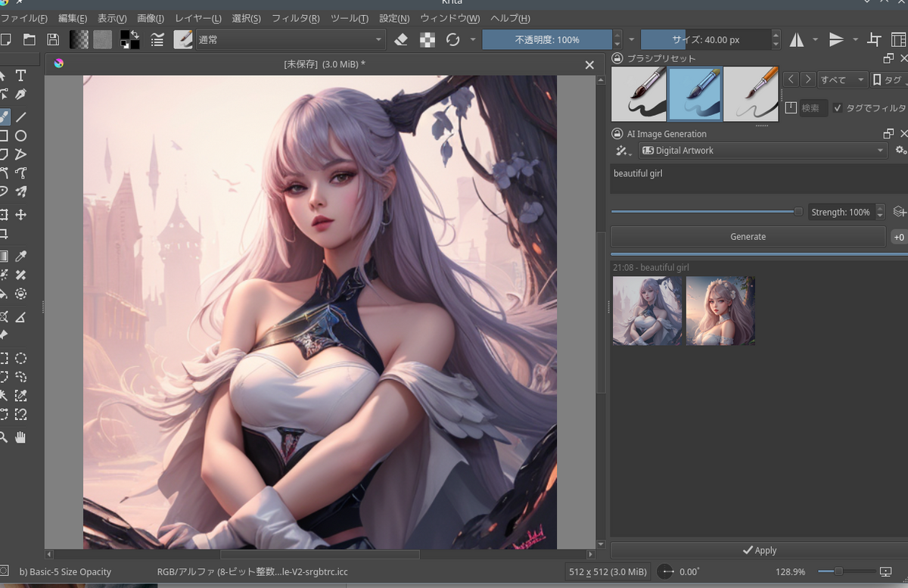Click the Generate button
This screenshot has height=588, width=908.
748,237
